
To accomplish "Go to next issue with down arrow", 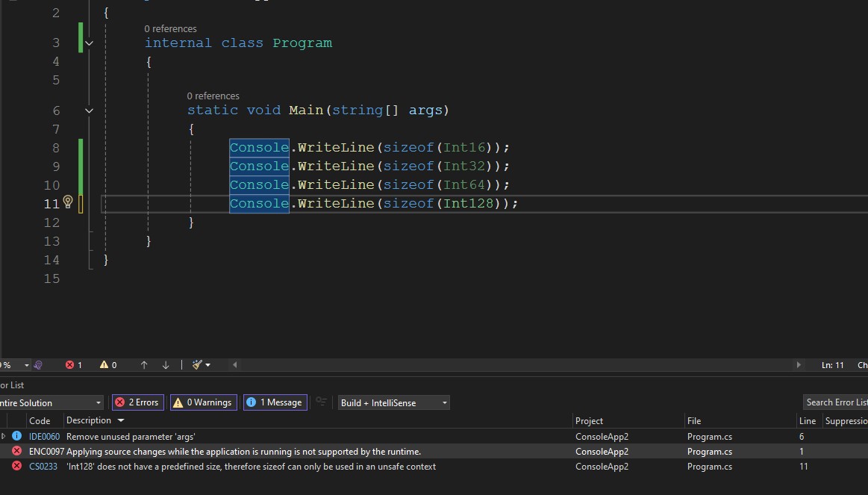I will tap(166, 365).
